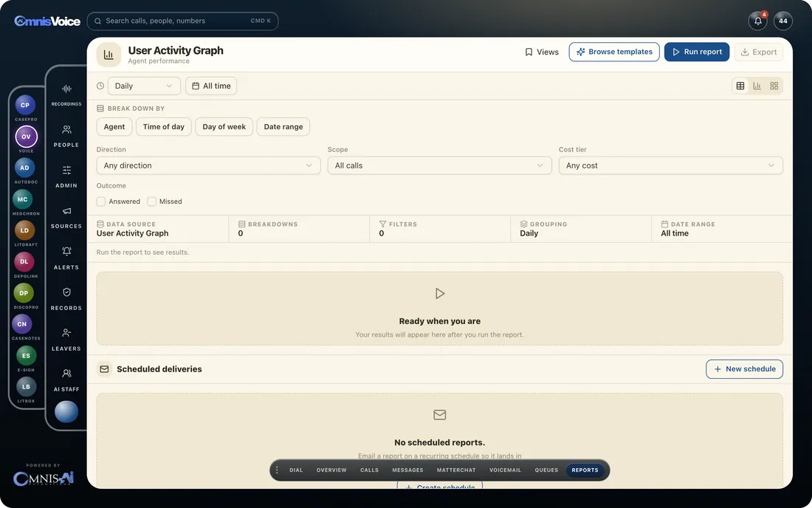Open the All time date picker

point(211,86)
